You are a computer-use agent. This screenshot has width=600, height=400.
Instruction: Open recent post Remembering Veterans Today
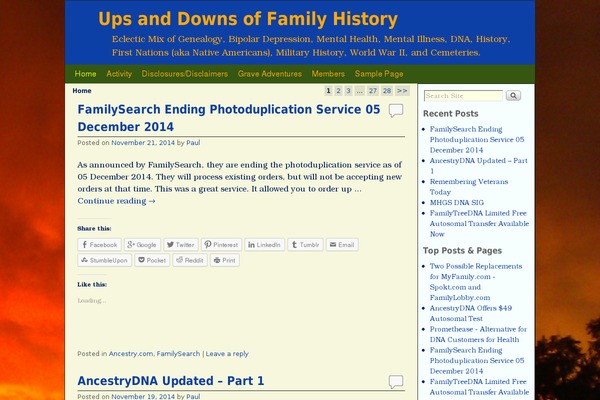click(x=469, y=187)
